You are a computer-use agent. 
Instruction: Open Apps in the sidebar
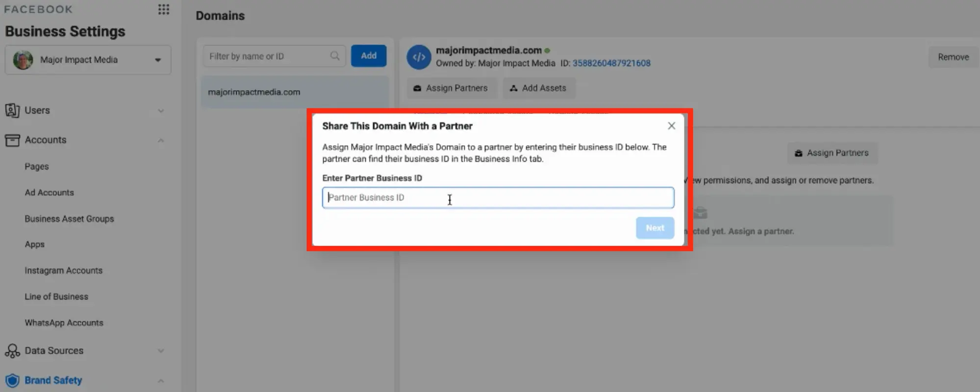[34, 244]
